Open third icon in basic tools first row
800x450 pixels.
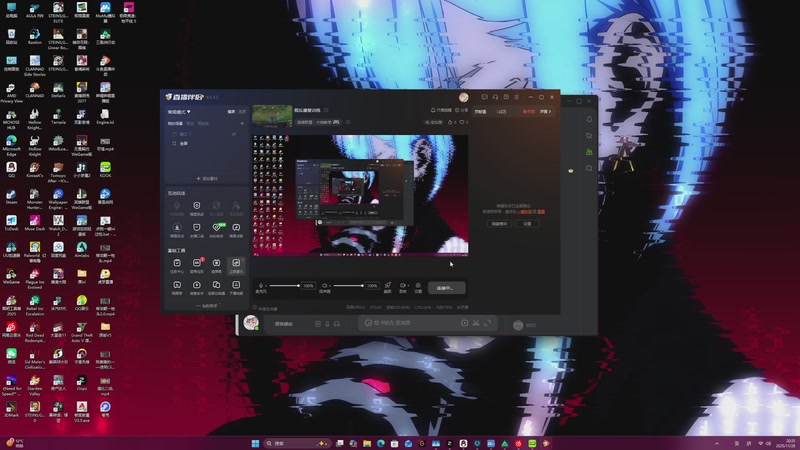[216, 265]
